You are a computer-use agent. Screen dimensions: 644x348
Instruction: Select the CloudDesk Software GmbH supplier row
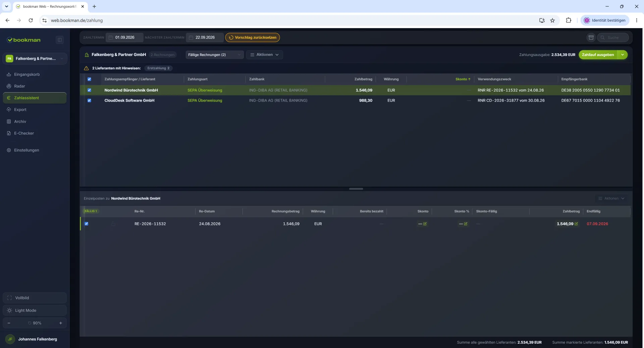coord(355,101)
